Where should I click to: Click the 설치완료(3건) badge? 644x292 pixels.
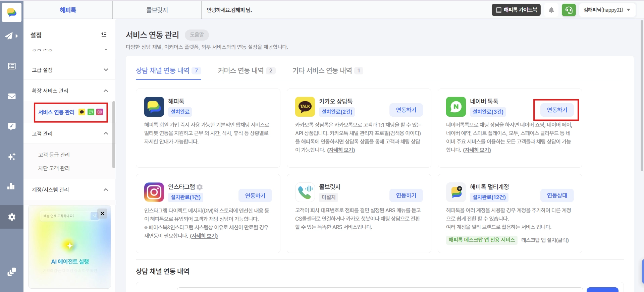pos(488,112)
